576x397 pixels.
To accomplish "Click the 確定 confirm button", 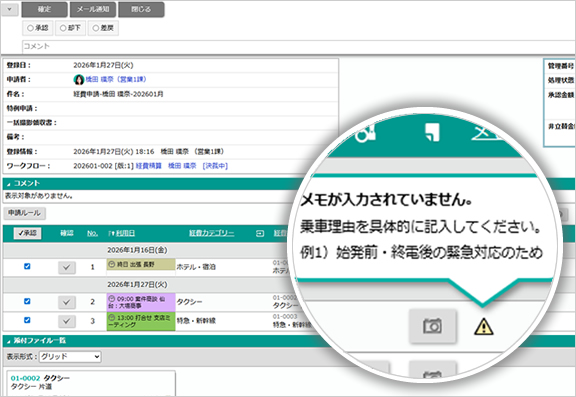I will (x=44, y=10).
